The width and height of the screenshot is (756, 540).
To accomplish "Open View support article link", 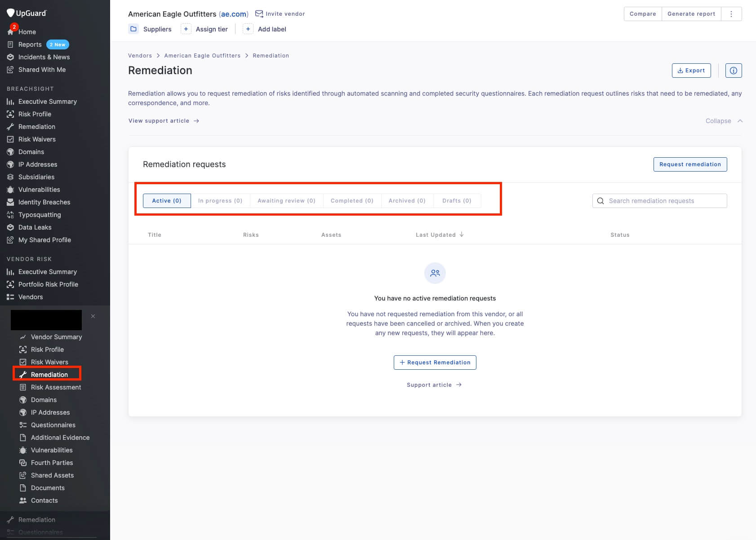I will tap(164, 121).
